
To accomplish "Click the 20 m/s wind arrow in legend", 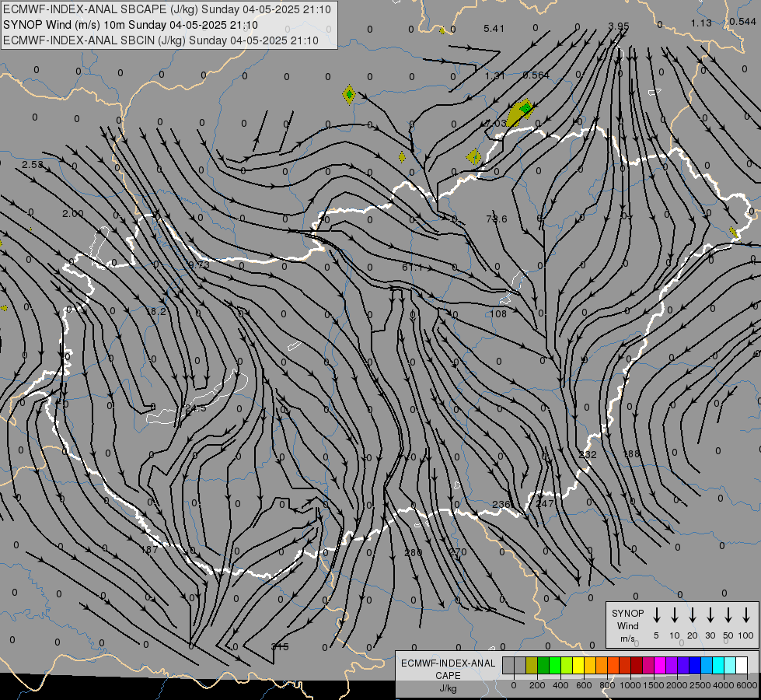I will (693, 615).
